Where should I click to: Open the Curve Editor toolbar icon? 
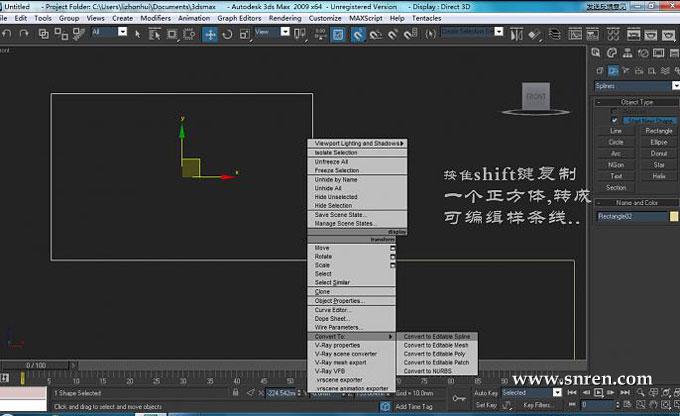(575, 34)
